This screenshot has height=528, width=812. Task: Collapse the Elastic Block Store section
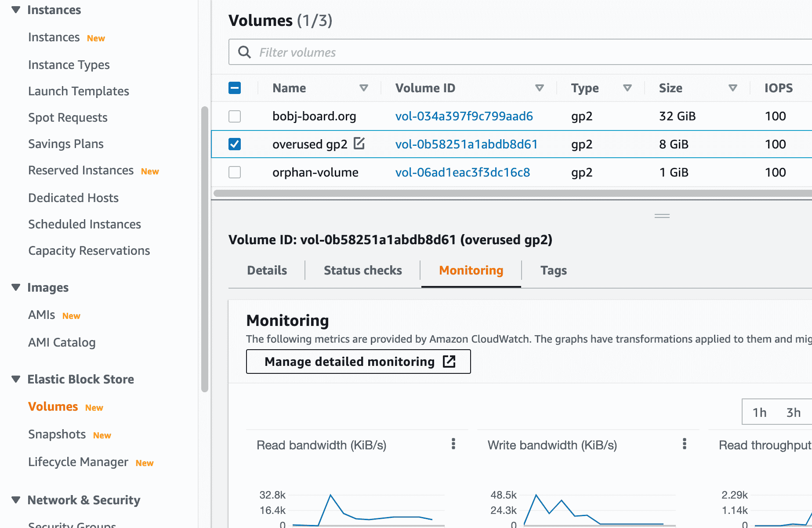tap(16, 379)
